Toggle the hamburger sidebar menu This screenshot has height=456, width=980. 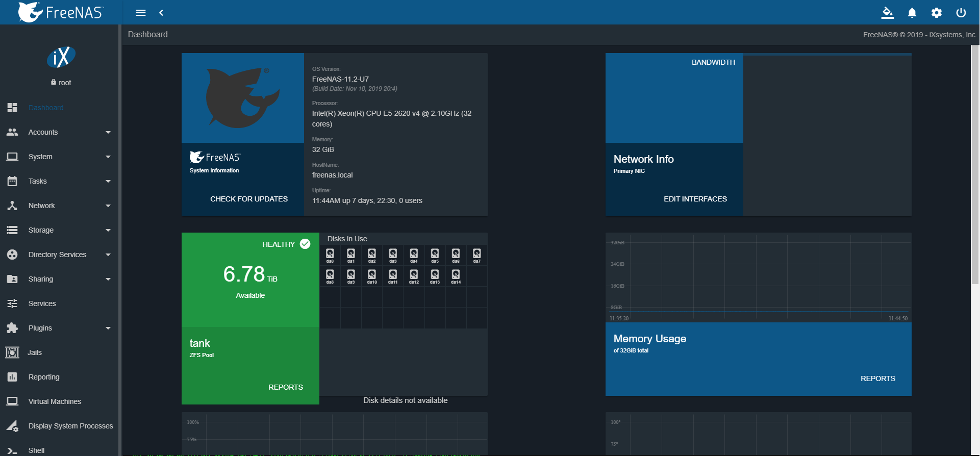click(141, 13)
